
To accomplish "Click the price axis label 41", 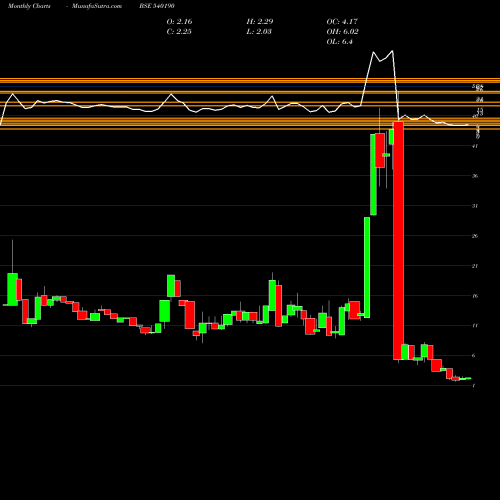I will pos(475,146).
